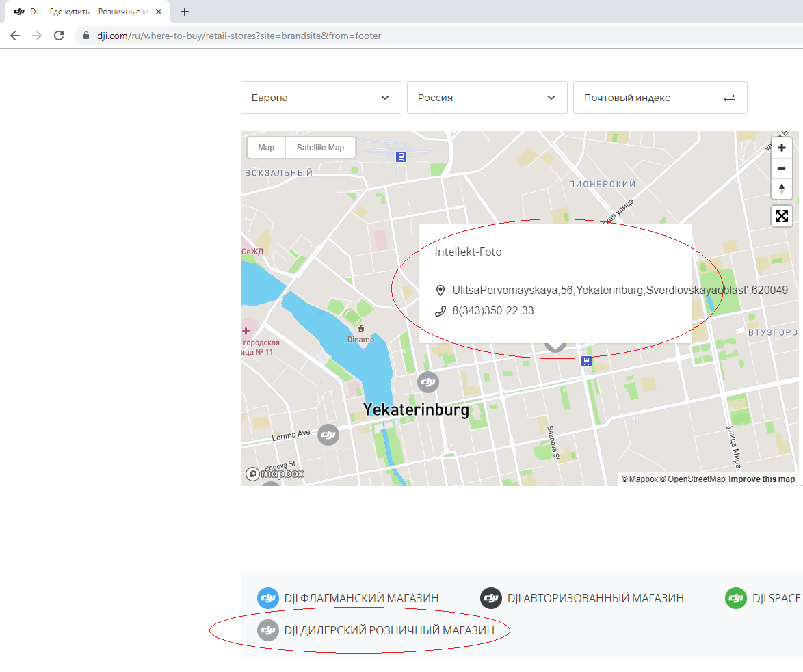Close the DJI browser tab
Viewport: 803px width, 672px height.
159,12
